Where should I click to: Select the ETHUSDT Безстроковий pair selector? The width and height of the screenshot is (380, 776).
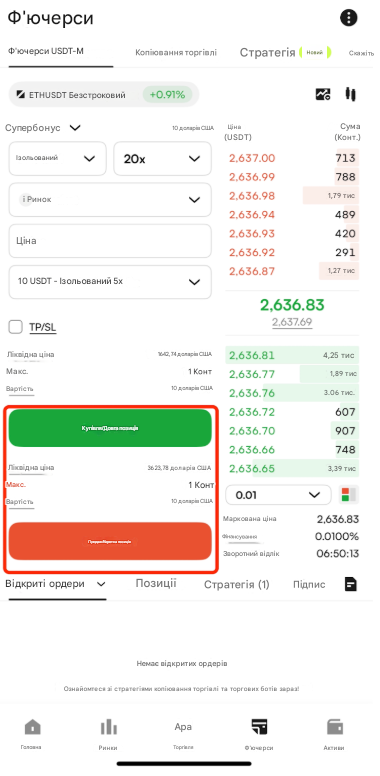(104, 95)
